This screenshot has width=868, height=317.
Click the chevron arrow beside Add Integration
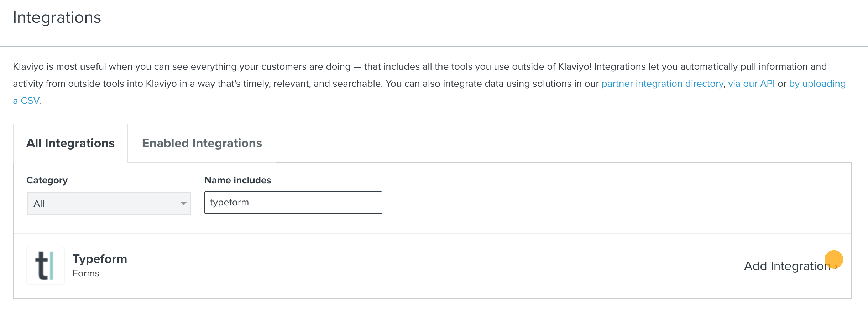point(836,267)
